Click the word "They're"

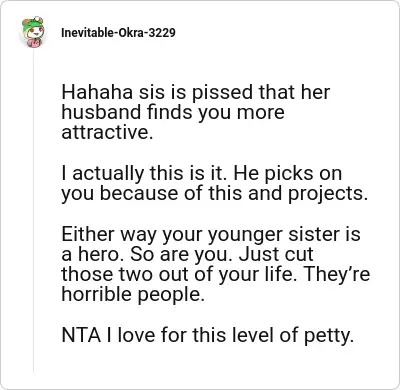click(337, 274)
